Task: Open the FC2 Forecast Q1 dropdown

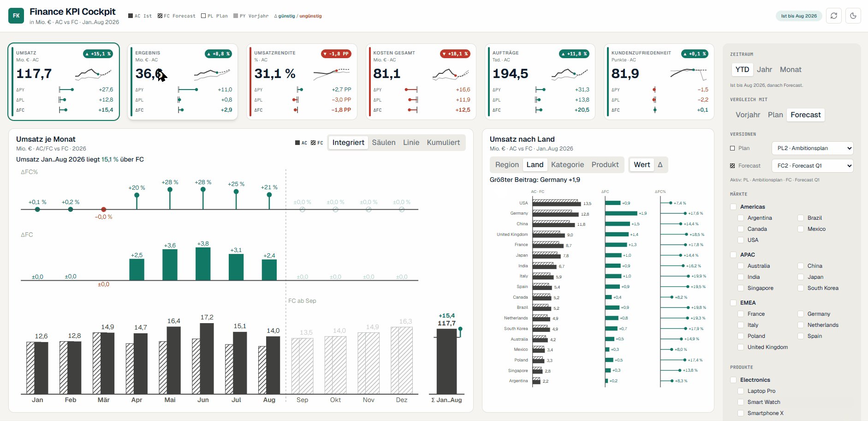Action: [x=812, y=166]
